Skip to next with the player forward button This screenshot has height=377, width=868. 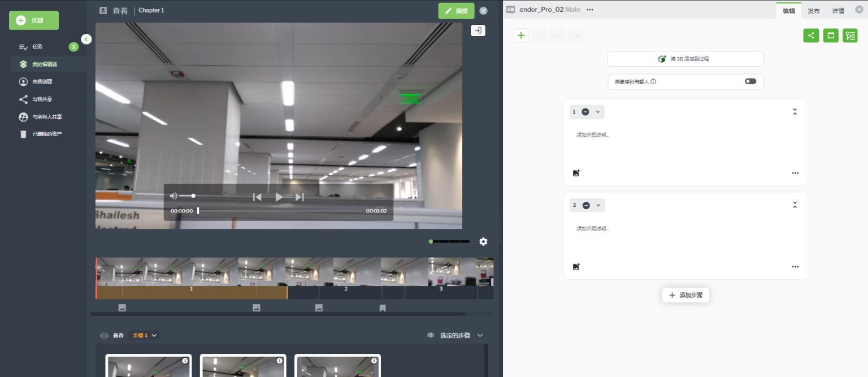300,197
